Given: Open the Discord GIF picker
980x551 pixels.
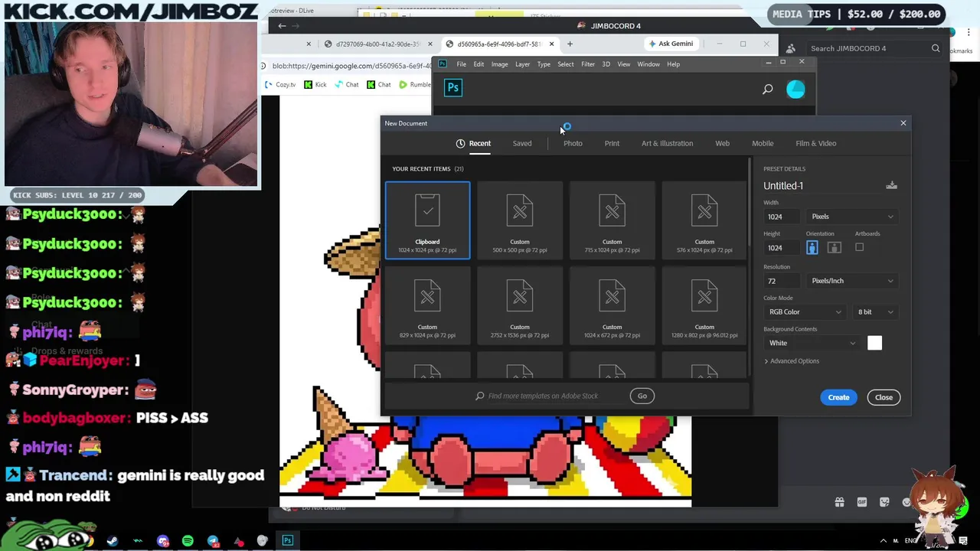Looking at the screenshot, I should tap(862, 502).
